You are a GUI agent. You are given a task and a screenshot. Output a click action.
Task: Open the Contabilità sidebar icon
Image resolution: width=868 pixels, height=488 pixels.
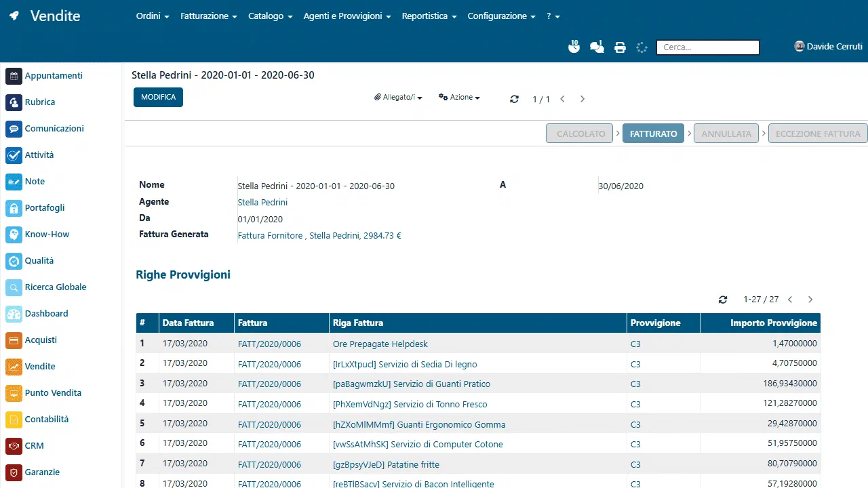point(14,420)
